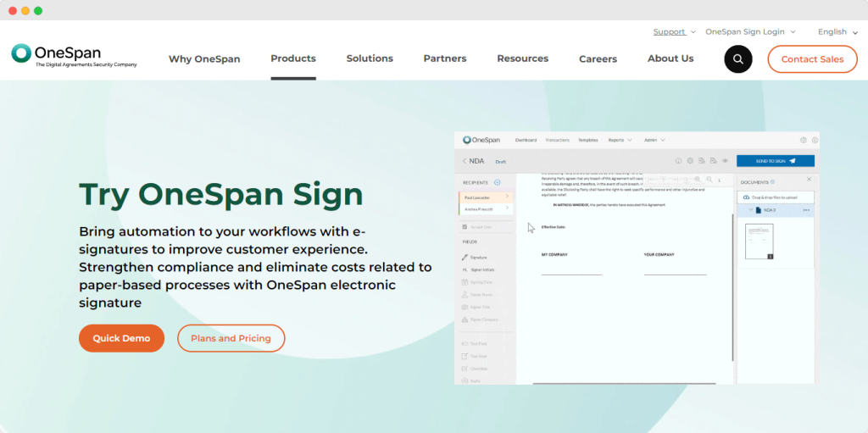The height and width of the screenshot is (433, 868).
Task: Open the Solutions menu
Action: 370,58
